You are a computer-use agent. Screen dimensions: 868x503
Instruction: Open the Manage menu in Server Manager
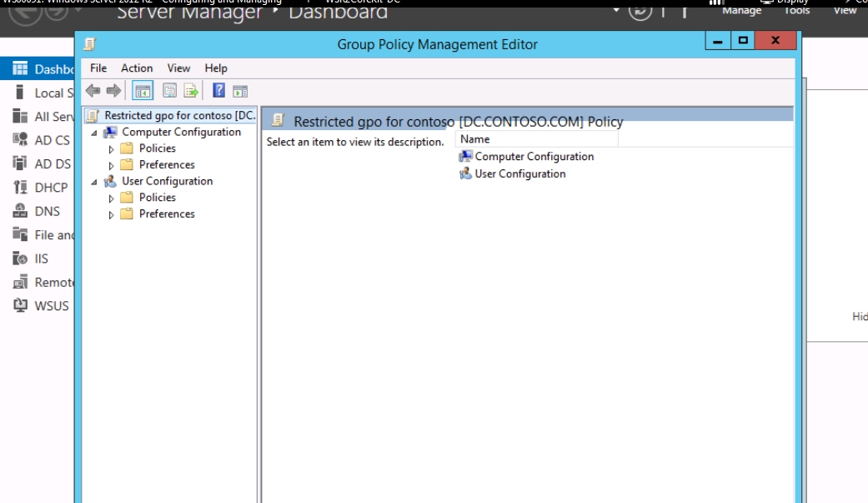pos(742,10)
